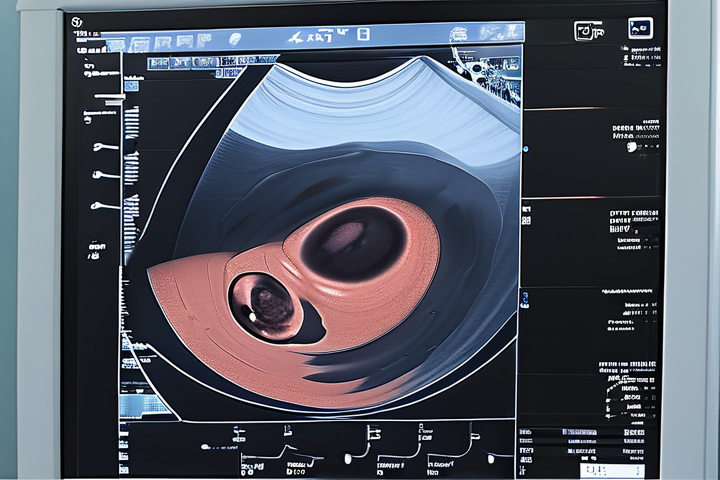Toggle the small white indicator right of the scan
This screenshot has width=720, height=480.
pos(525,211)
